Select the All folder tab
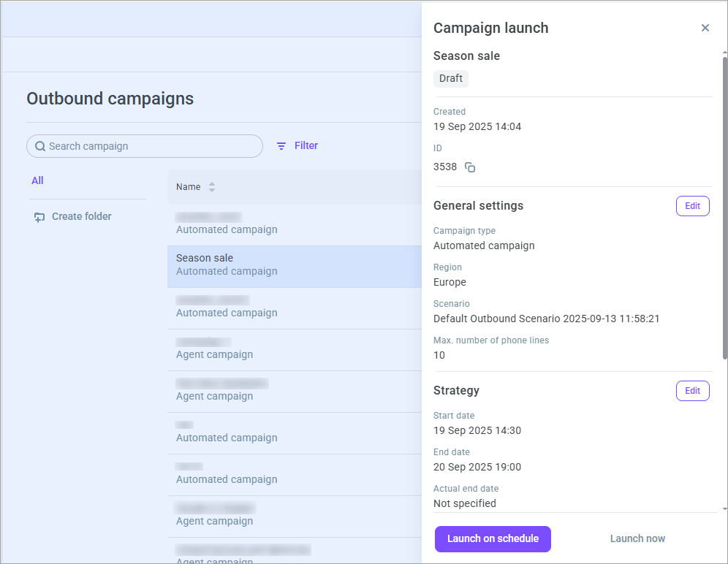The image size is (728, 564). point(37,180)
